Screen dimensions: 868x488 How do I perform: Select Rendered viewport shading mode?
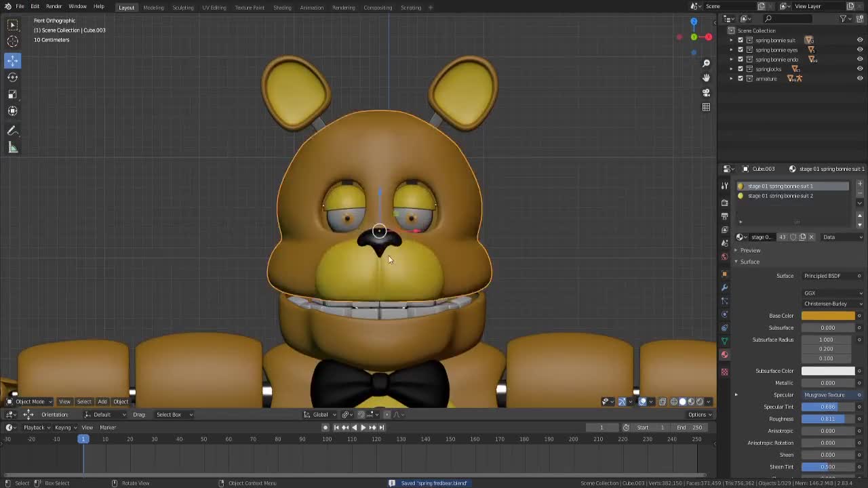(700, 401)
